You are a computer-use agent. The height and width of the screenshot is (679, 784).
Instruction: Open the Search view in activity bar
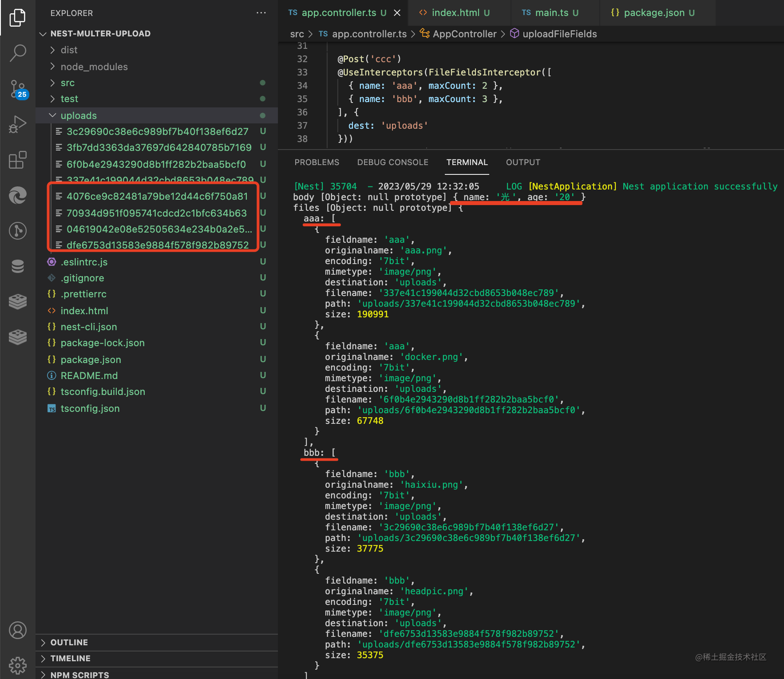click(x=18, y=53)
